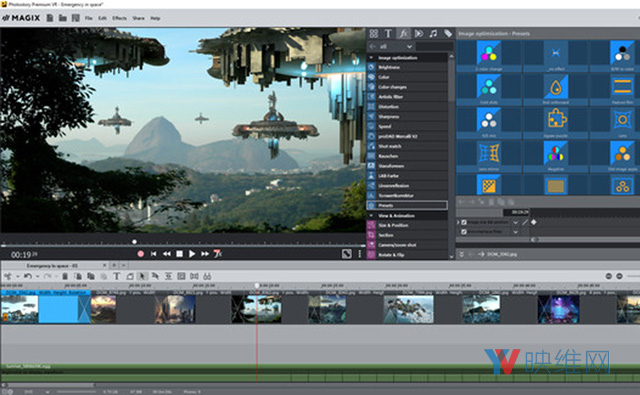Select Camera/zoom shot effect

click(x=407, y=245)
